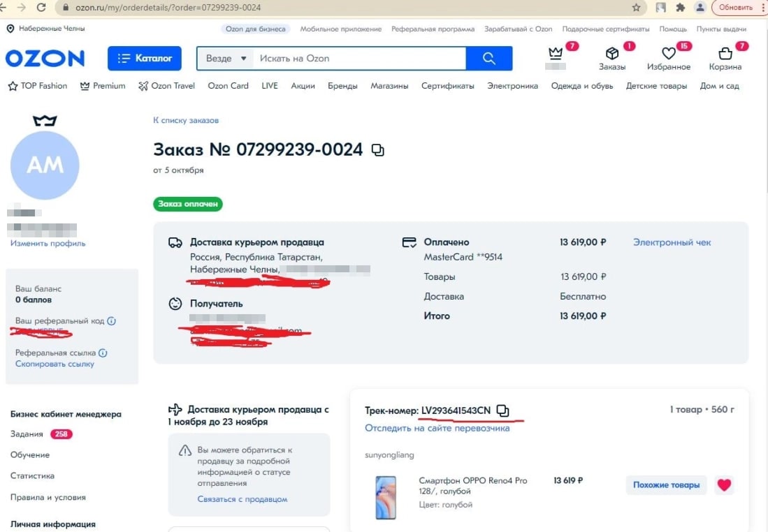Go to Ozon Card menu item
This screenshot has width=768, height=532.
229,86
